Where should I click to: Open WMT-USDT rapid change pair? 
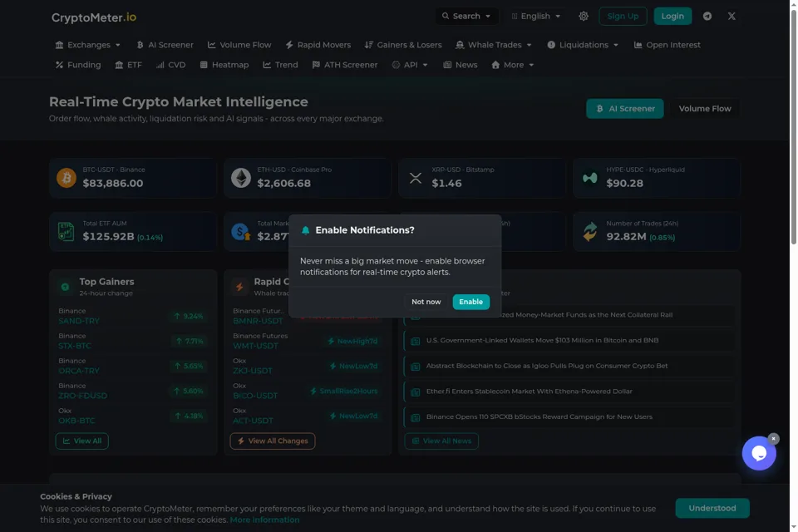point(255,346)
